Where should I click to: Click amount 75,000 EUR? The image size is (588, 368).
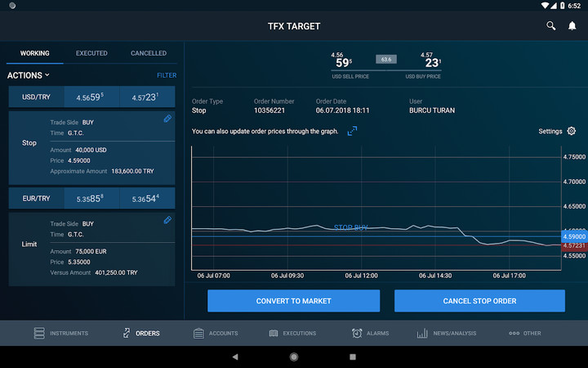(x=91, y=251)
